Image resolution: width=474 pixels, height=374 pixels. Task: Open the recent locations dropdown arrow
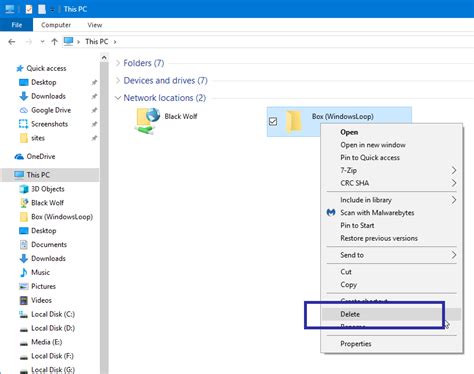(x=42, y=42)
